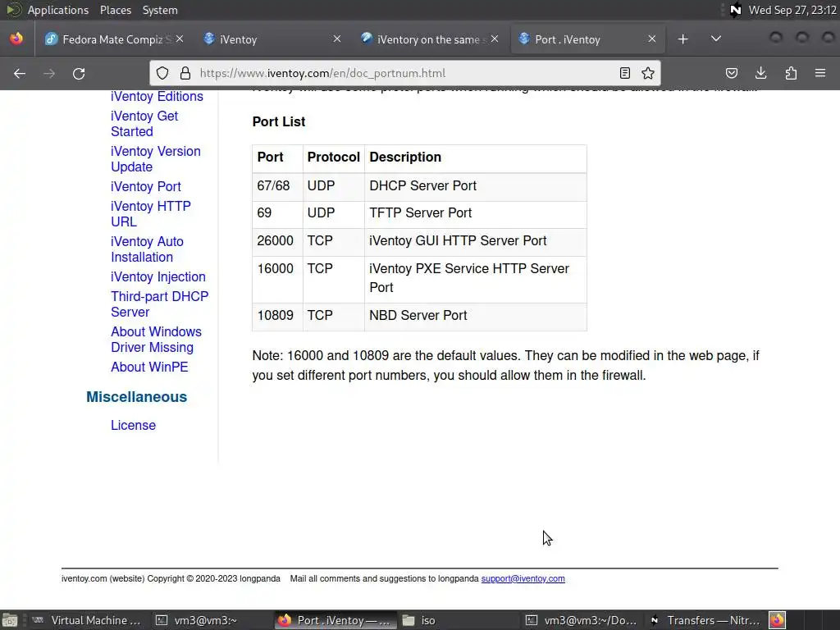Screen dimensions: 840x630
Task: Click the forward navigation arrow
Action: [x=49, y=73]
